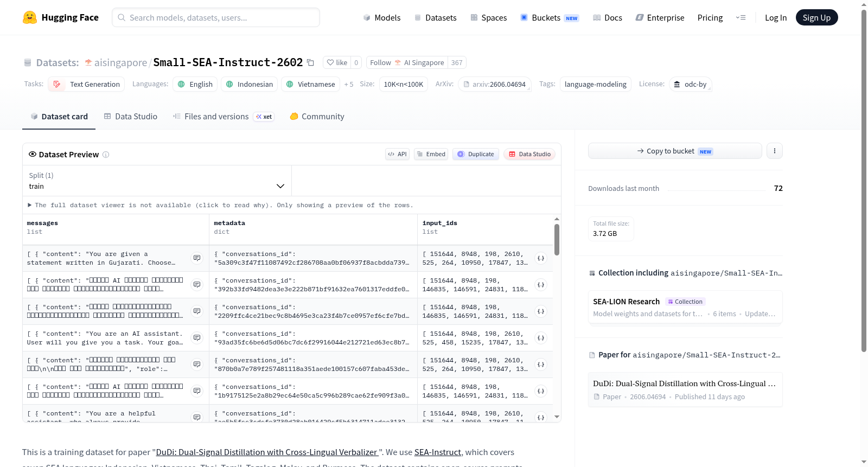
Task: Open the Hugging Face home logo
Action: click(x=61, y=17)
